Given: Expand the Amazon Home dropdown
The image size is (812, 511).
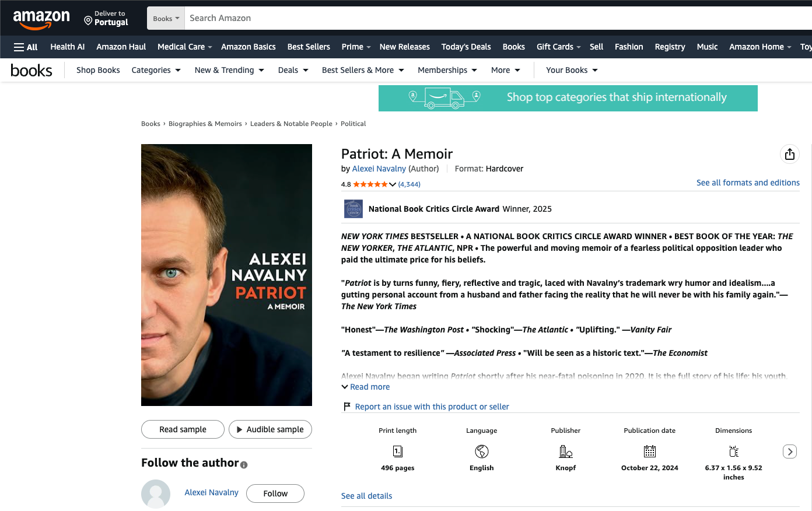Looking at the screenshot, I should [760, 47].
